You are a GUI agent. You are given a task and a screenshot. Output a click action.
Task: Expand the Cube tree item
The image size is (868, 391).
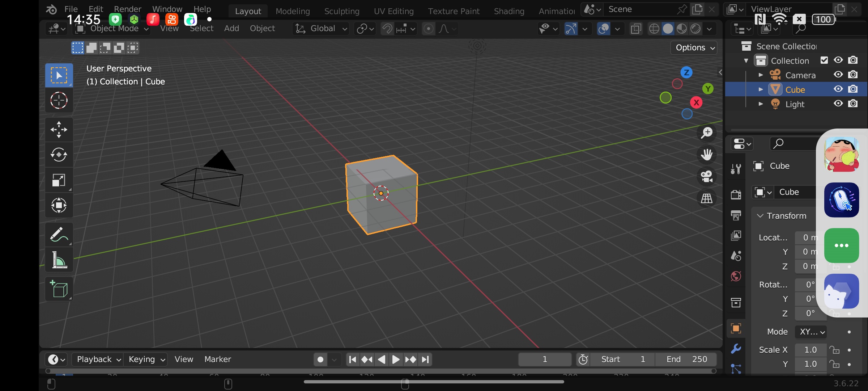pos(761,89)
